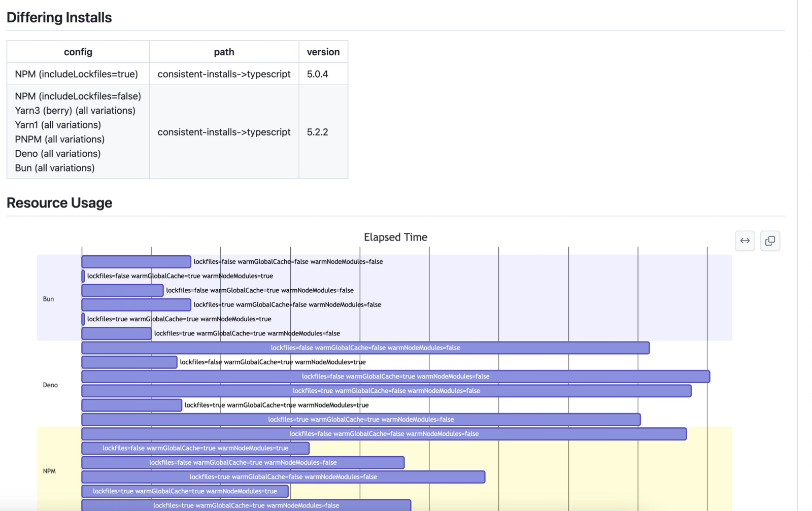This screenshot has height=511, width=812.
Task: Click Bun label lockfiles=false warmGlobalCache=true warmNodeModules=true
Action: (x=180, y=276)
